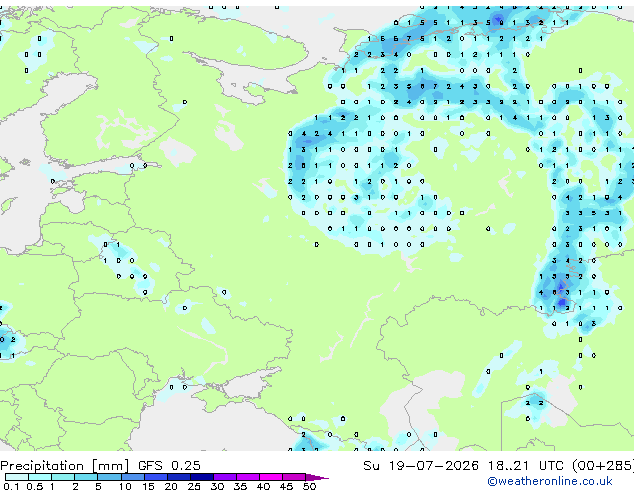Pick the 40–45 mm bright magenta legend swatch
Screen dimensions: 634x490
coord(271,477)
